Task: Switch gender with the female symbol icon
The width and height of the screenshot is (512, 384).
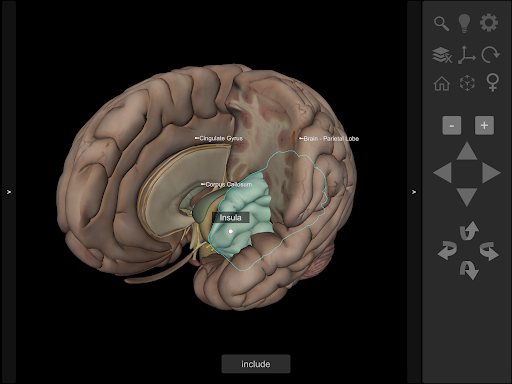Action: click(493, 83)
